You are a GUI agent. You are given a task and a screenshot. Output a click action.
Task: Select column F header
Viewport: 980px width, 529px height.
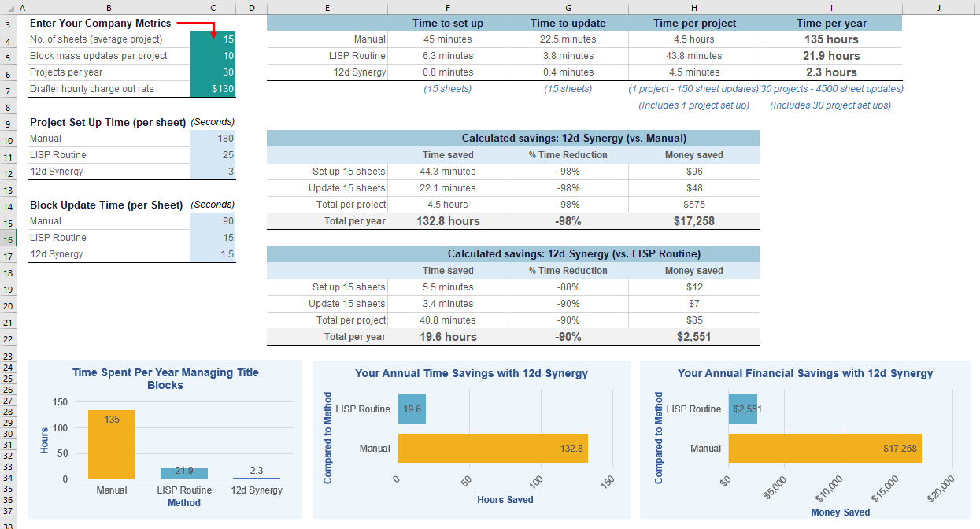[448, 7]
